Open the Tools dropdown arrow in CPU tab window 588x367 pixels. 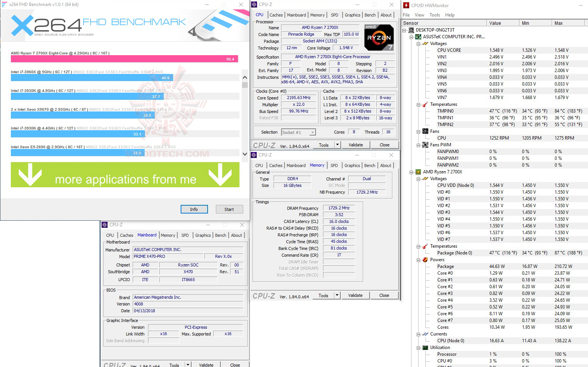coord(337,145)
